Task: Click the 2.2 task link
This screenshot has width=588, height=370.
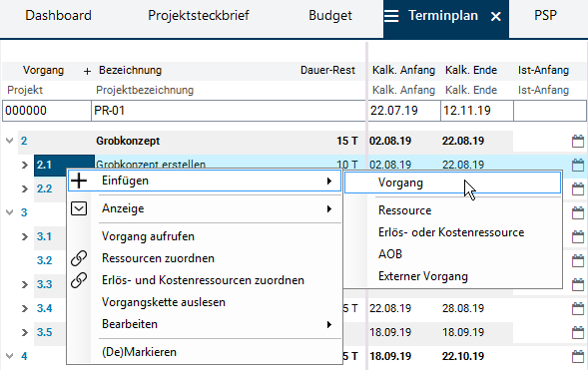Action: pos(44,188)
